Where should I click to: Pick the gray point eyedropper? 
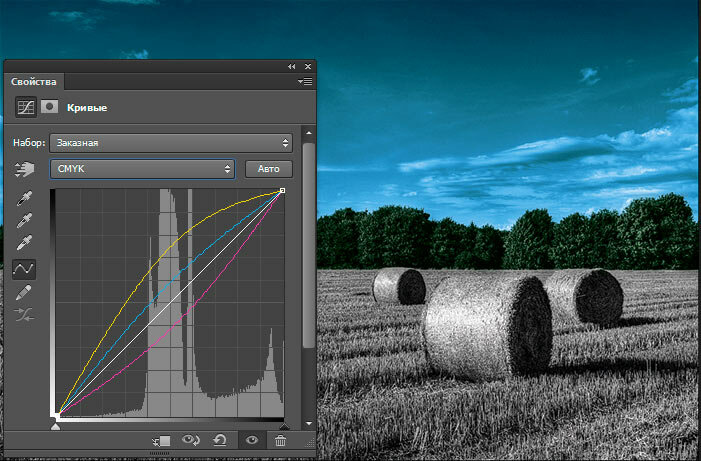coord(24,220)
